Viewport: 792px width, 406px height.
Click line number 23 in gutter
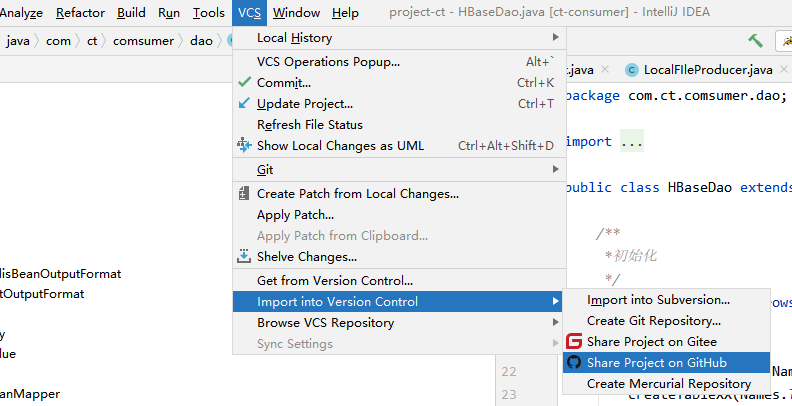[509, 394]
